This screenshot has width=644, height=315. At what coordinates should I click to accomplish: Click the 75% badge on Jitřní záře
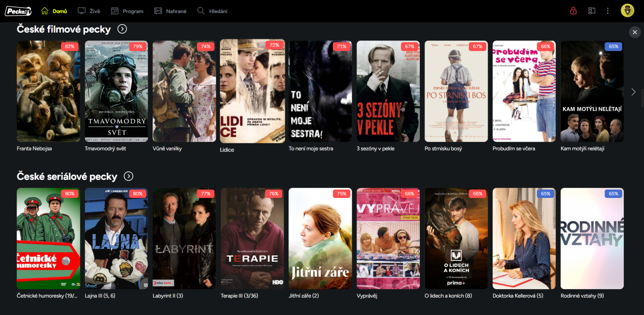tap(342, 194)
